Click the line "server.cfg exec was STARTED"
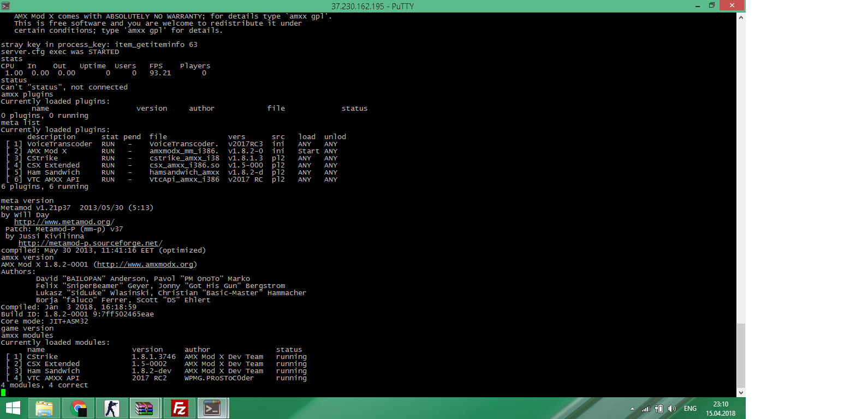Viewport: 868px width, 419px height. coord(60,52)
